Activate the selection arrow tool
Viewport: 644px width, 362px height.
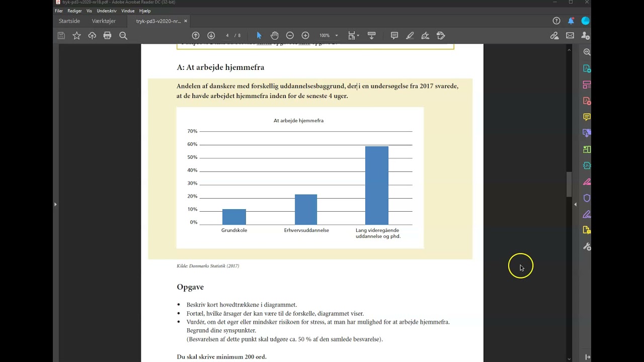click(259, 36)
